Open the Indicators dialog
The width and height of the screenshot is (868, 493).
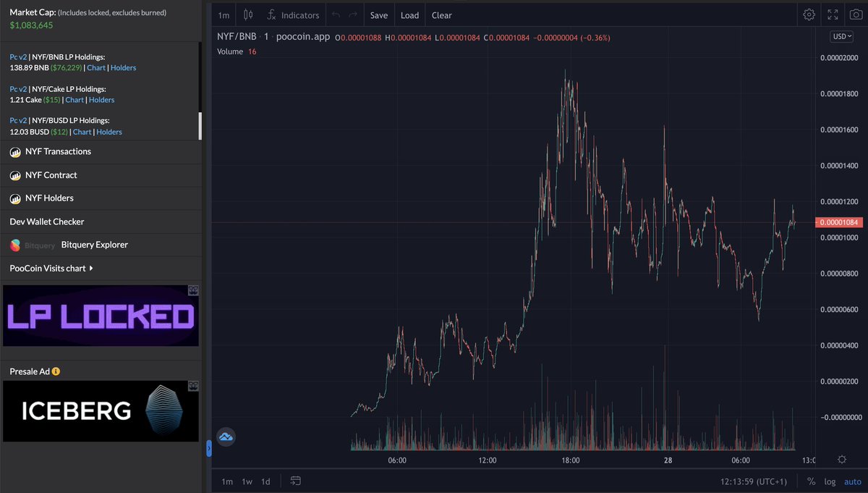click(x=293, y=15)
